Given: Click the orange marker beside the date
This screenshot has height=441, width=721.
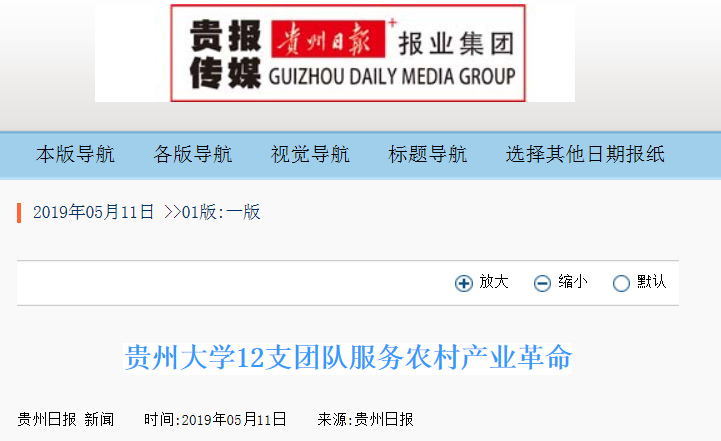Looking at the screenshot, I should point(19,213).
